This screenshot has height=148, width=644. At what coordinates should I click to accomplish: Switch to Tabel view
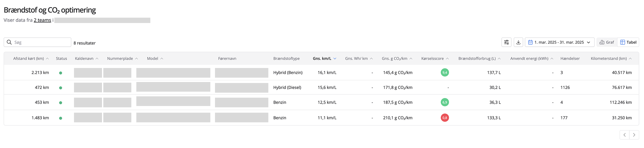point(628,42)
